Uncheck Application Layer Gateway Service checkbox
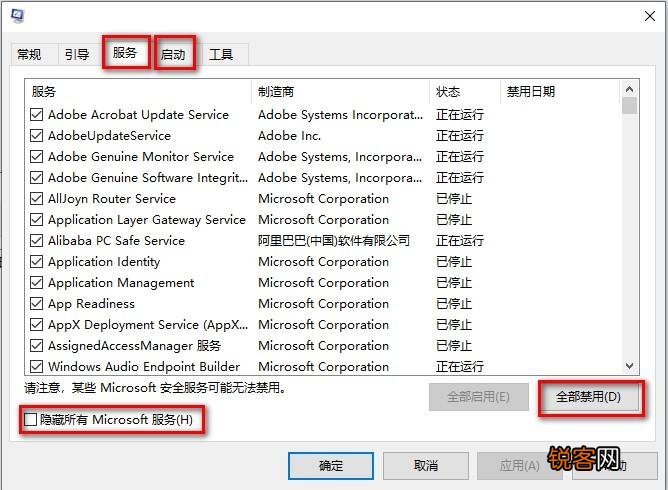 (37, 219)
